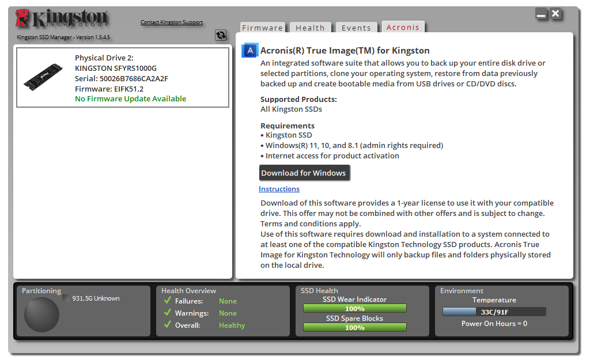The height and width of the screenshot is (364, 590).
Task: Click the '• Kingston SSD' requirement line
Action: click(x=286, y=135)
